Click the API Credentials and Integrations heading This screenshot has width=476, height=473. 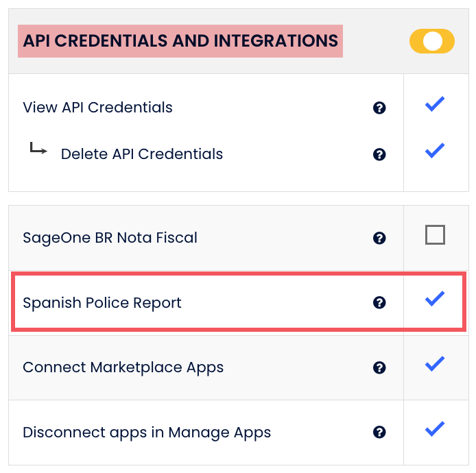180,40
